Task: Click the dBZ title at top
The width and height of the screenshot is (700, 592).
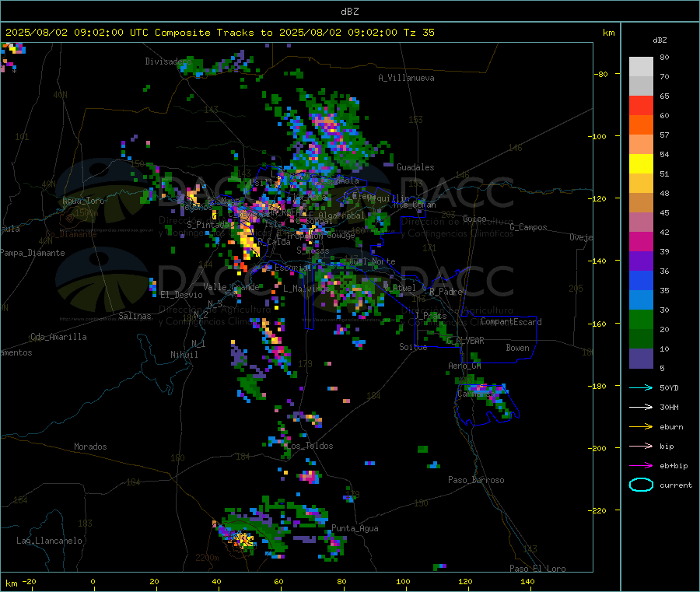Action: 349,12
